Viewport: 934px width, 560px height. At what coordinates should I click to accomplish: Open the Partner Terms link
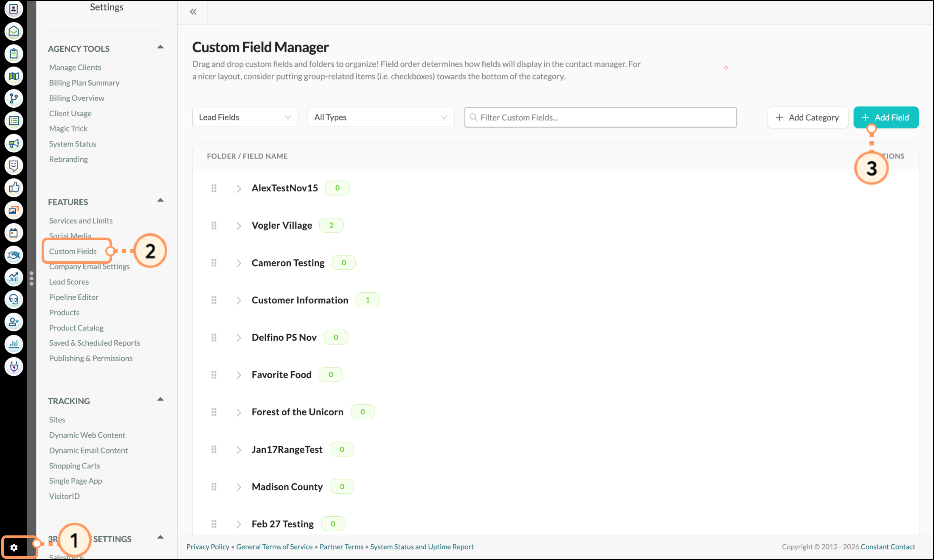pyautogui.click(x=341, y=547)
